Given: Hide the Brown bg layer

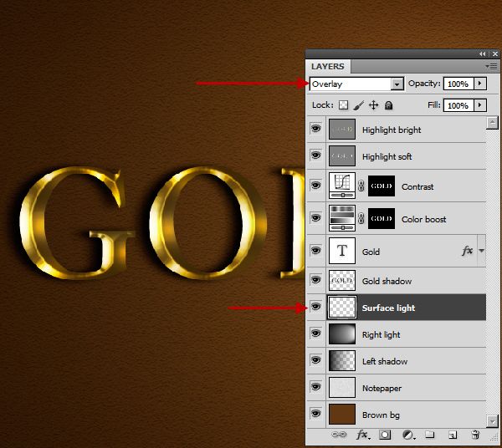Looking at the screenshot, I should [x=315, y=414].
